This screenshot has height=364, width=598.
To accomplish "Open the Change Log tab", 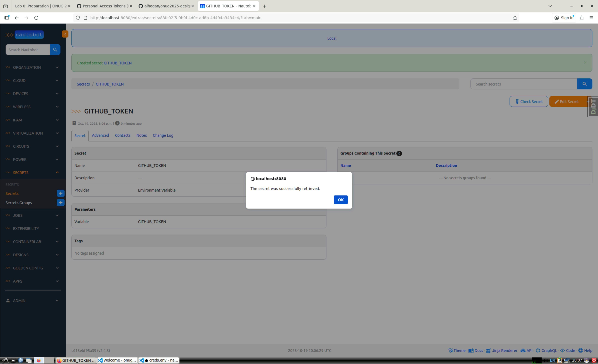I will 163,135.
